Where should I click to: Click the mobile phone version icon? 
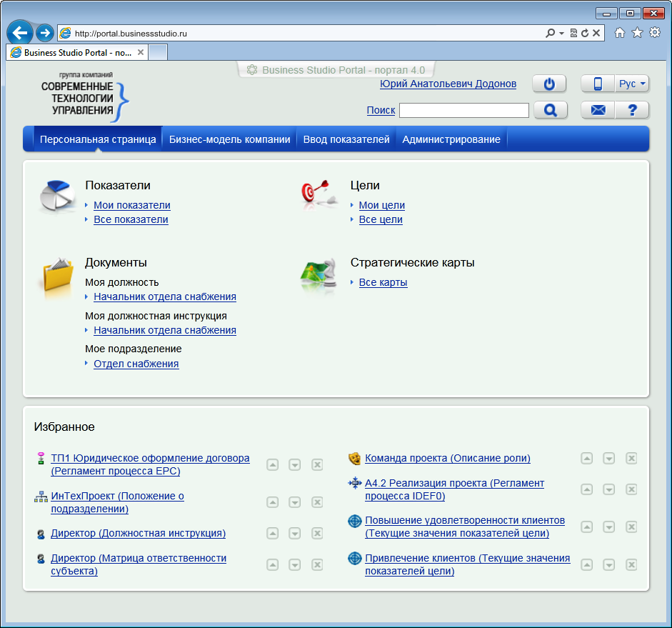pos(598,84)
